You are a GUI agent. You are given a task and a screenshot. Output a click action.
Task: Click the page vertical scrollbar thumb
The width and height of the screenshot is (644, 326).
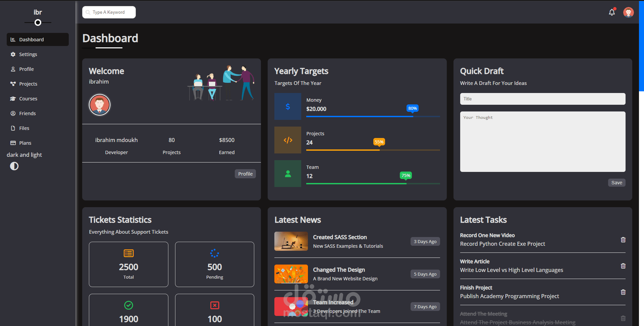tap(641, 46)
